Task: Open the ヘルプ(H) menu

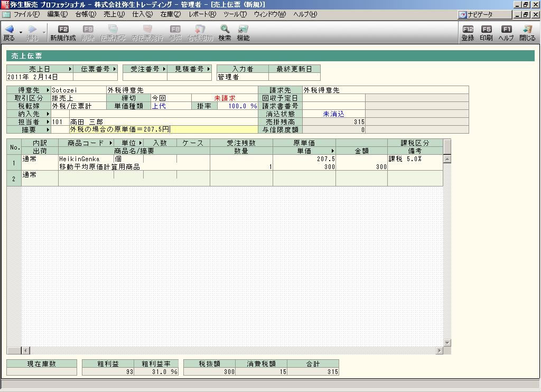Action: (305, 14)
